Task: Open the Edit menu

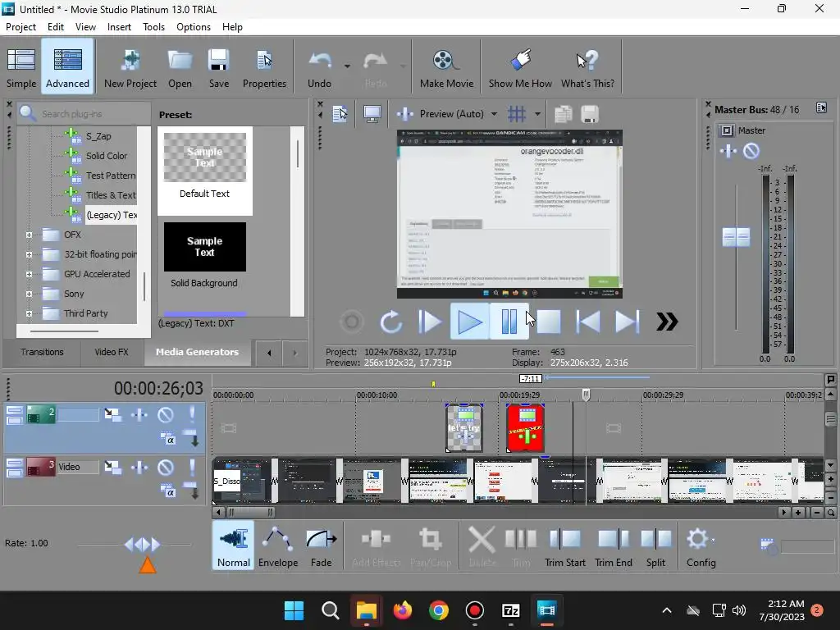Action: pos(55,27)
